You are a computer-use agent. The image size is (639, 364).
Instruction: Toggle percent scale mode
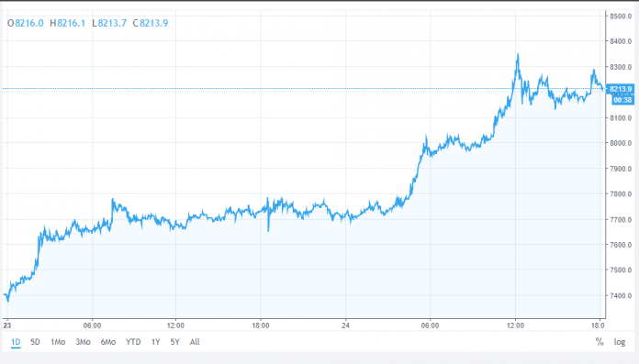click(x=599, y=342)
